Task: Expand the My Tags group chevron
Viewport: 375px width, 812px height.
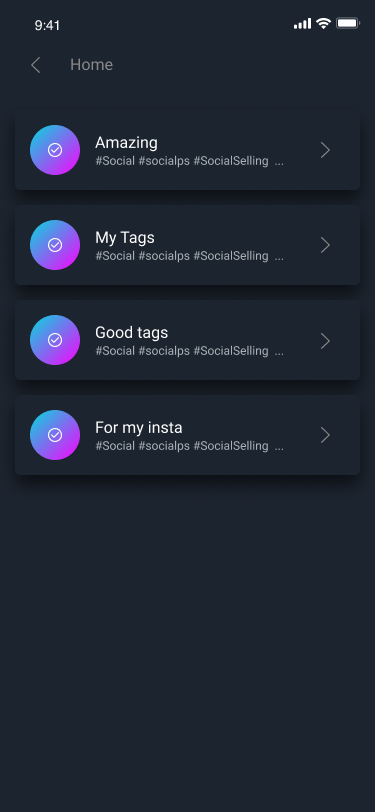Action: pos(325,245)
